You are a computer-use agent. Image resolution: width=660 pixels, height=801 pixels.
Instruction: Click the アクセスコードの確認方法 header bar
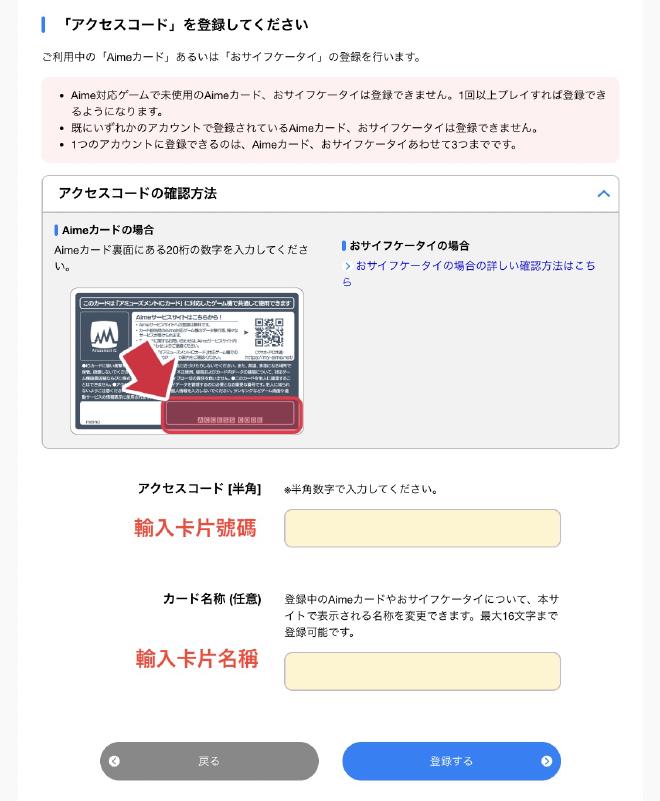(330, 194)
